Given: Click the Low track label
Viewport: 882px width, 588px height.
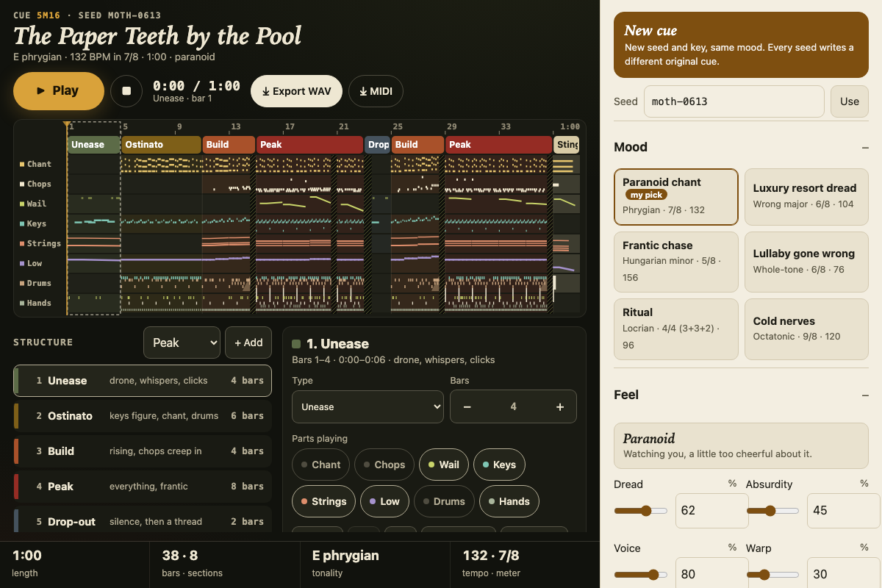Looking at the screenshot, I should point(34,263).
